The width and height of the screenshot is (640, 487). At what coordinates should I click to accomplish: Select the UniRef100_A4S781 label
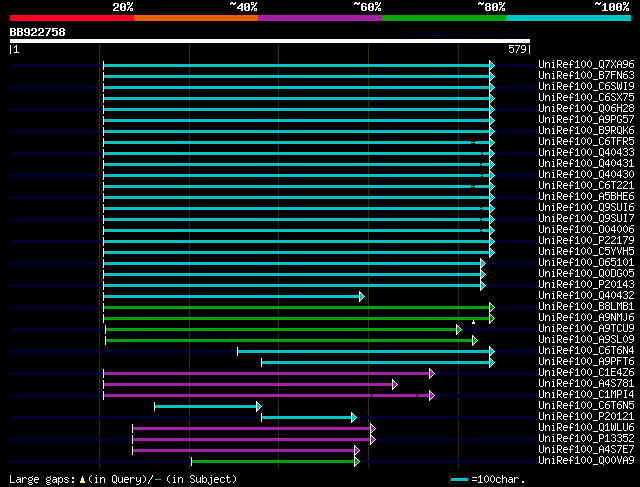pos(587,383)
